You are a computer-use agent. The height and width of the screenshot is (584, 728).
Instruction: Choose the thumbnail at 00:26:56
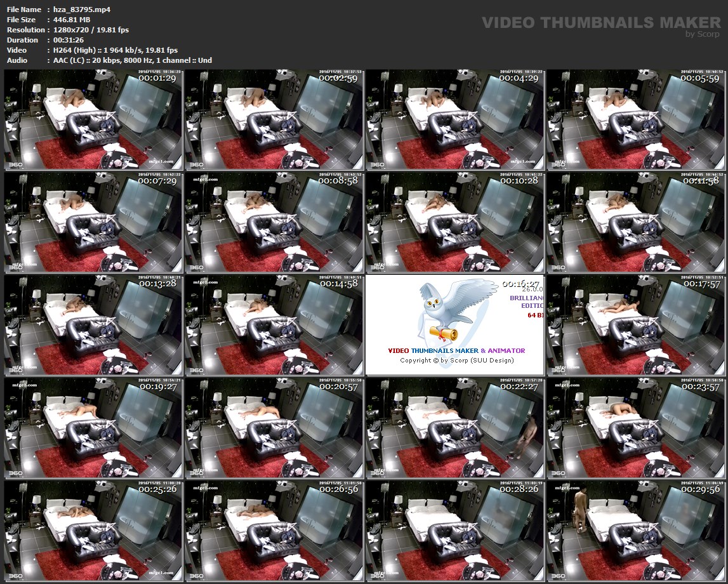click(x=274, y=531)
